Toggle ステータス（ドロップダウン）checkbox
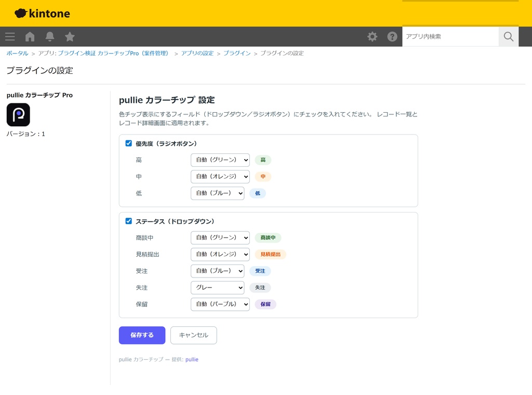This screenshot has height=395, width=532. point(129,221)
